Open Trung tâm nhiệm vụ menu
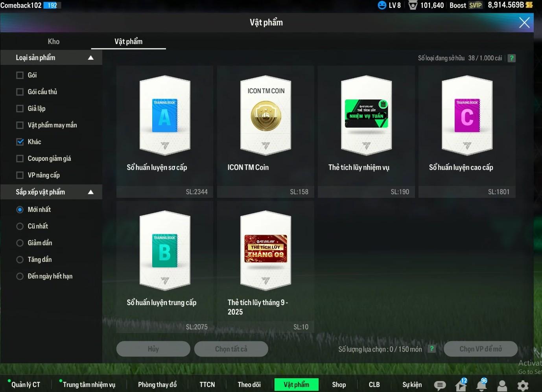Viewport: 542px width, 392px height. pyautogui.click(x=89, y=385)
